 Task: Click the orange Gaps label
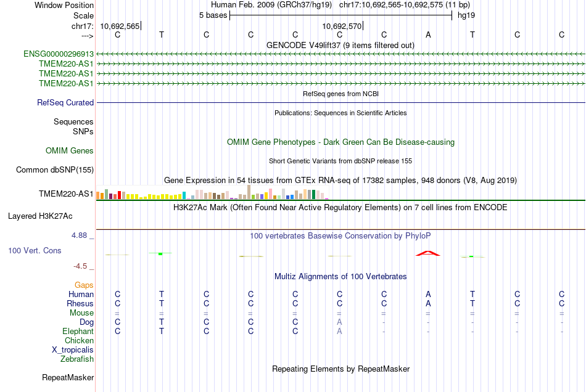pyautogui.click(x=84, y=285)
